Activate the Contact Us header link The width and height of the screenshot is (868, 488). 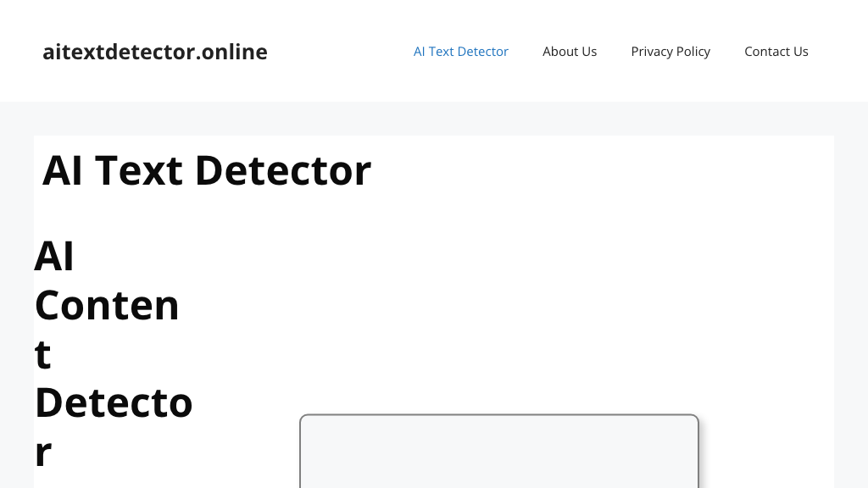point(776,51)
